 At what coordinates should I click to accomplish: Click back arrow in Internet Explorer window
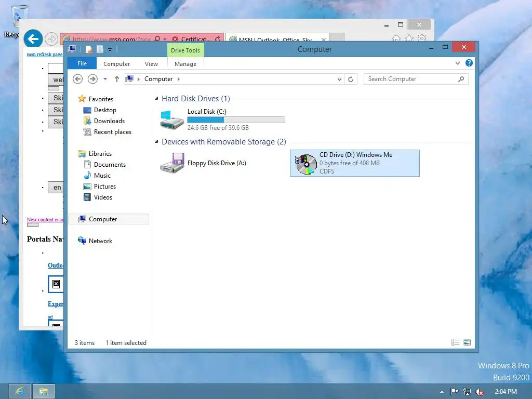[x=33, y=39]
